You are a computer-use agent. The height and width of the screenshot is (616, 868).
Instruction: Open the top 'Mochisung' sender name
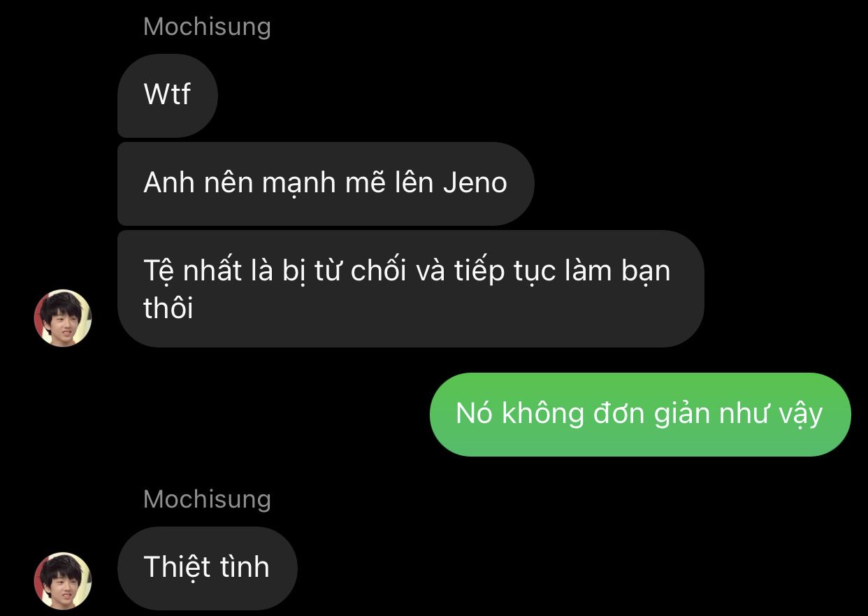[207, 27]
